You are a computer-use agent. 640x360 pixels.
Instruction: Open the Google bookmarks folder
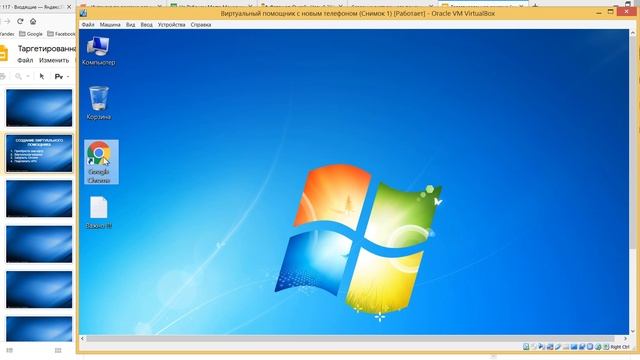pos(31,34)
